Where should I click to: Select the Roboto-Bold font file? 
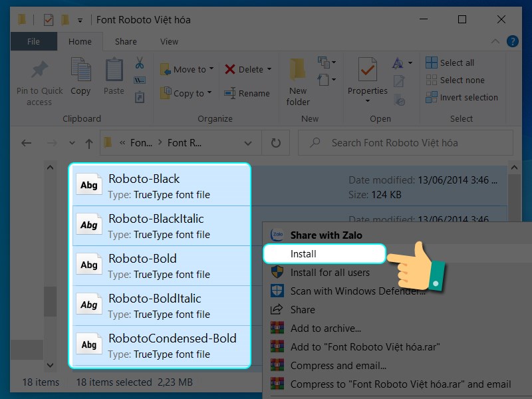coord(162,265)
